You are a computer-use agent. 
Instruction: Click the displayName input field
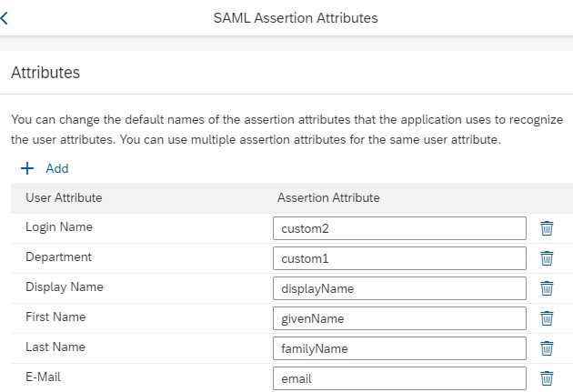click(x=399, y=288)
